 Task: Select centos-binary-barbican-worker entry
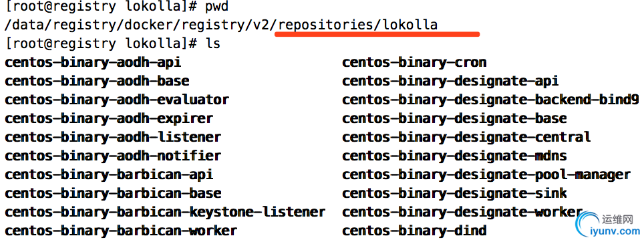[x=121, y=231]
